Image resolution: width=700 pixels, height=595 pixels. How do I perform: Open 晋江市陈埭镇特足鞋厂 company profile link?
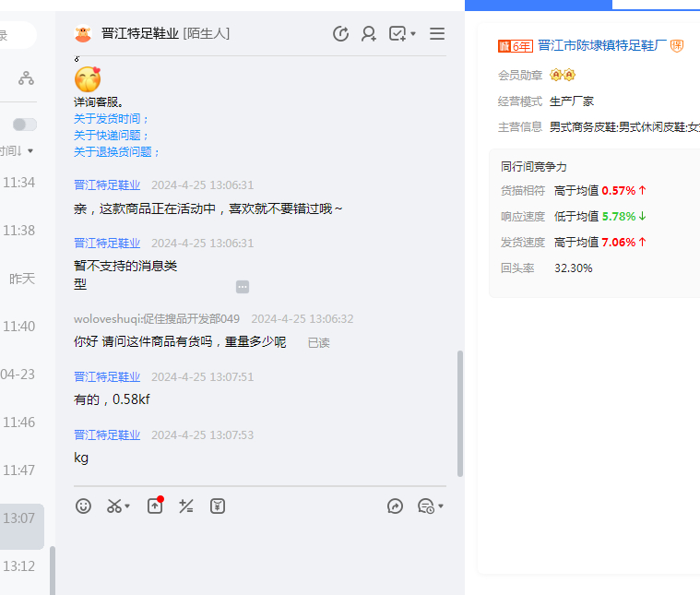(601, 45)
